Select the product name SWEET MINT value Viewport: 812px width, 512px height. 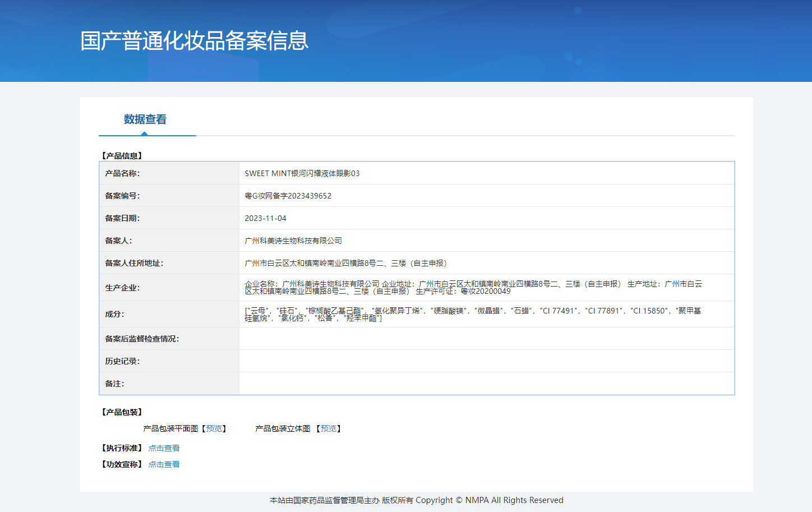coord(302,173)
